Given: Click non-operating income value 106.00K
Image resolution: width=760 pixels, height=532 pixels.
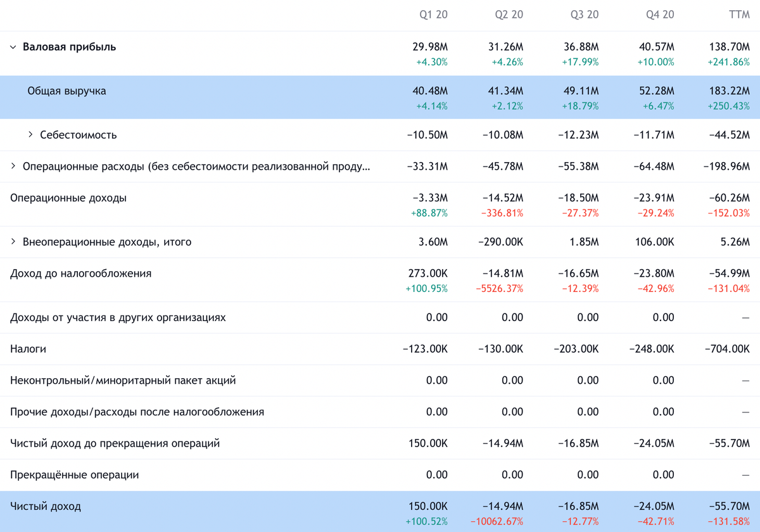Looking at the screenshot, I should (x=654, y=242).
